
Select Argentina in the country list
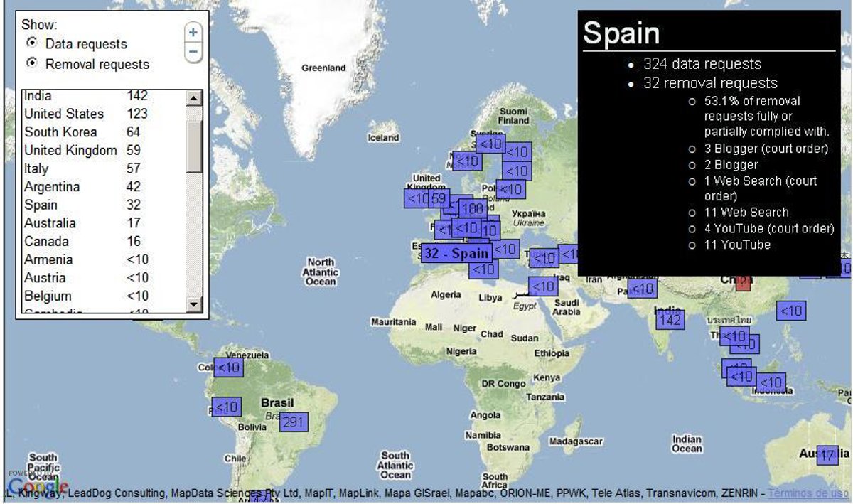[52, 187]
